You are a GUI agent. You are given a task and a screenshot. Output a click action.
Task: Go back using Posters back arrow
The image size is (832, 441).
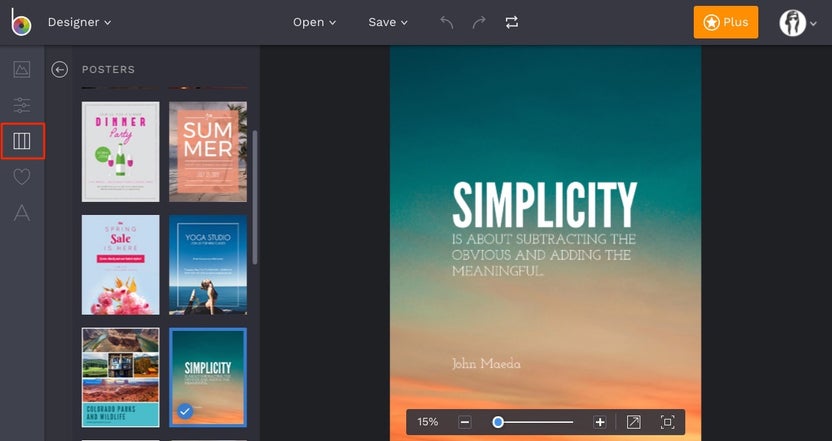tap(60, 69)
